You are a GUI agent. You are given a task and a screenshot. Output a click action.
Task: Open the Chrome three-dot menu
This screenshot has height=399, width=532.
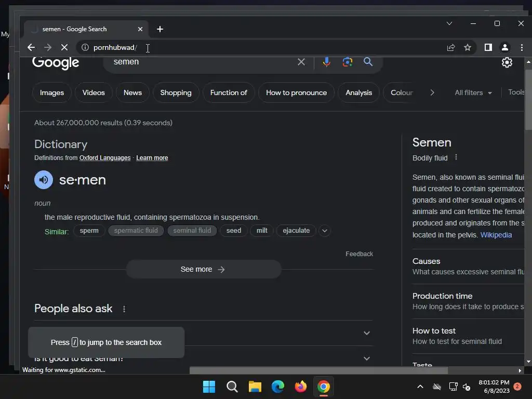[522, 47]
